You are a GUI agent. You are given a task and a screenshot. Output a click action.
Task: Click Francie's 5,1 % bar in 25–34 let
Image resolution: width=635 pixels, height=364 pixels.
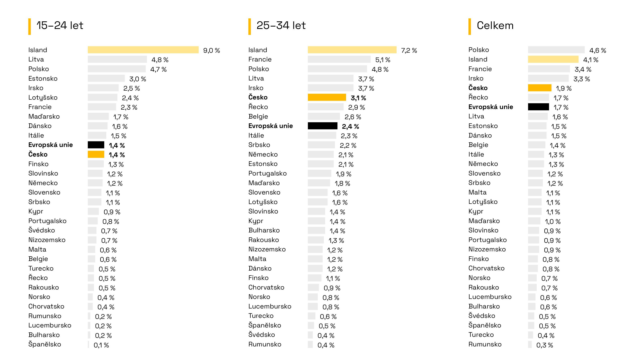(339, 60)
